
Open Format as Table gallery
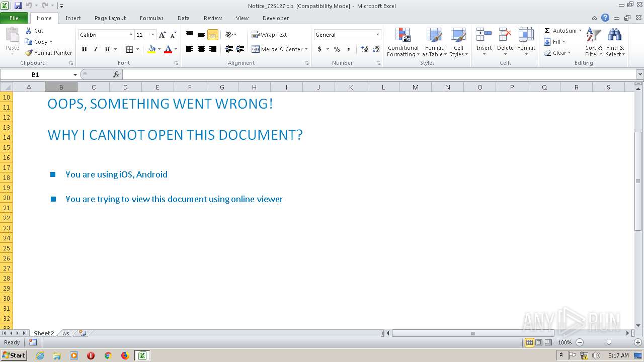coord(434,43)
